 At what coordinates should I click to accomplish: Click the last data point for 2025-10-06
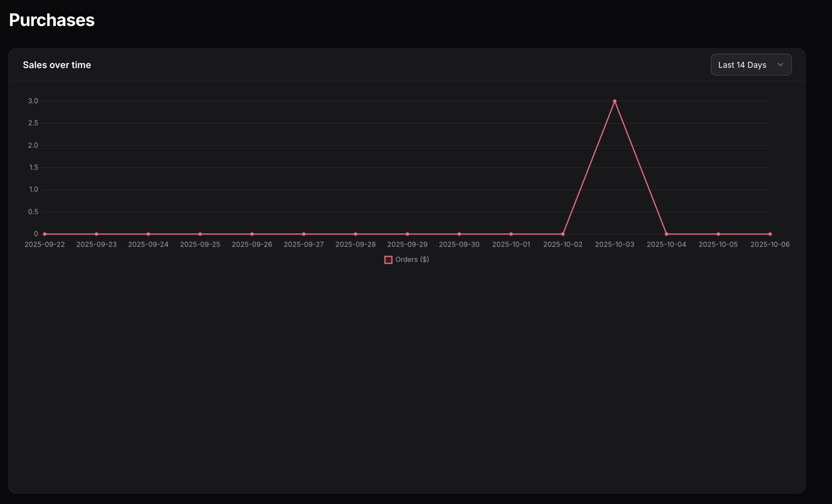(x=770, y=234)
